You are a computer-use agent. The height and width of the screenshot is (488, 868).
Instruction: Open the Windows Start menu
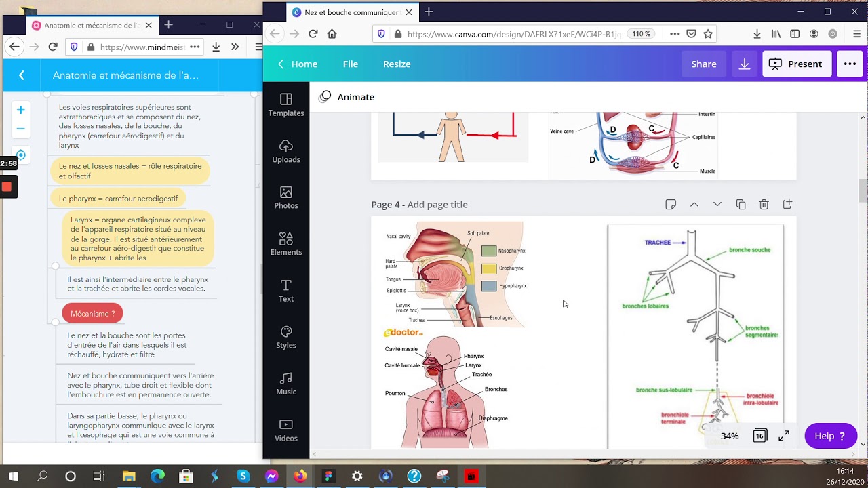coord(14,476)
